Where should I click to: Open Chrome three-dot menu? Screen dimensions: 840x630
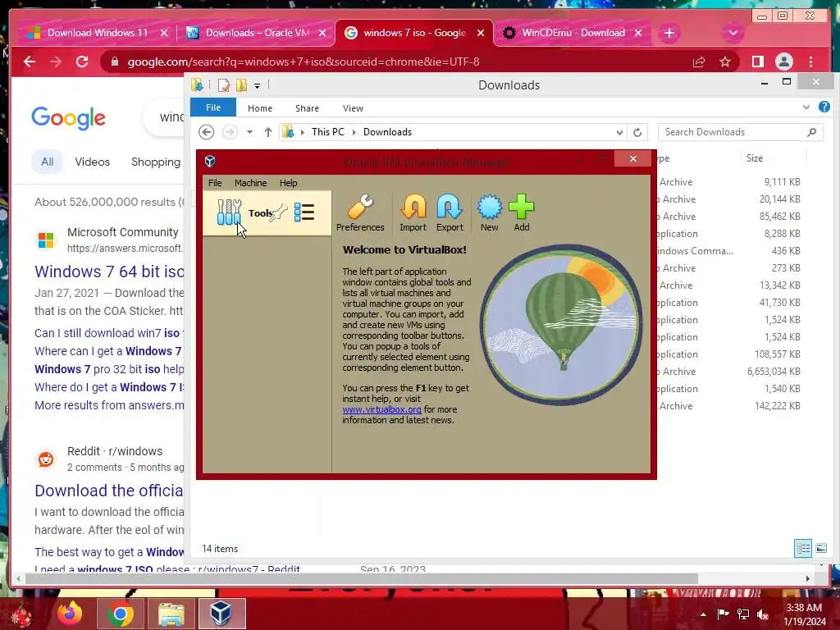pyautogui.click(x=811, y=62)
